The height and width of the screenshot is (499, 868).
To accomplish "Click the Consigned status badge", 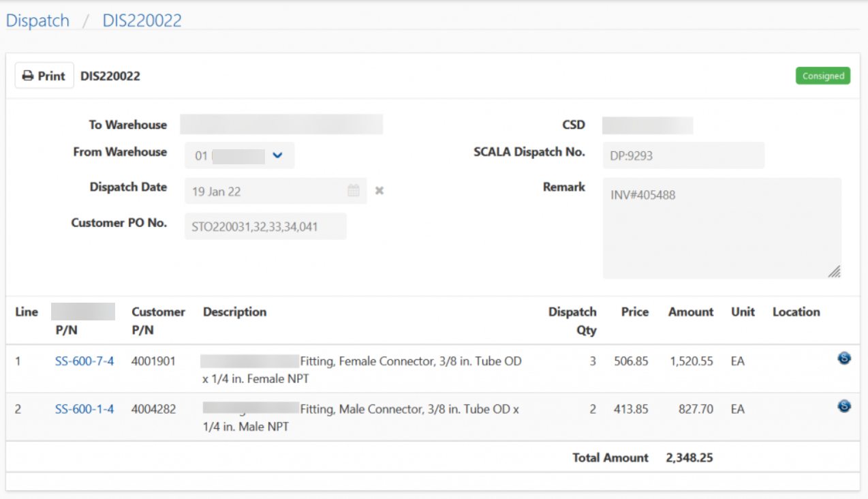I will pyautogui.click(x=823, y=76).
